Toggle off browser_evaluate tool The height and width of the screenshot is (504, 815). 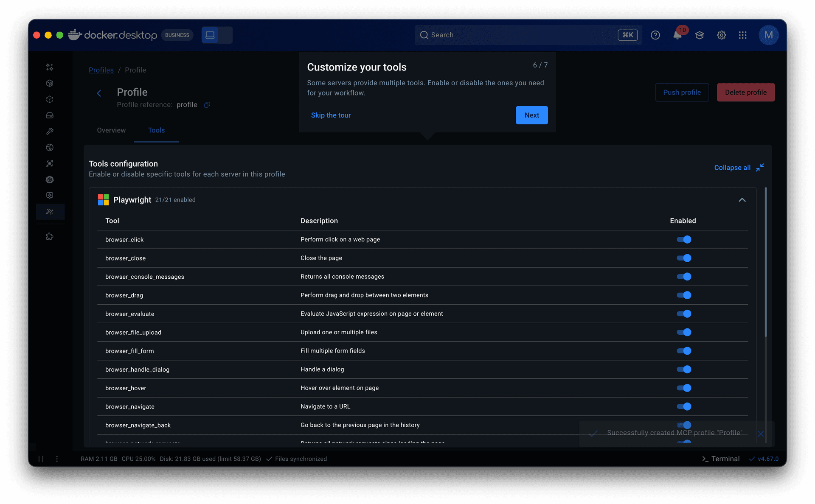tap(684, 314)
